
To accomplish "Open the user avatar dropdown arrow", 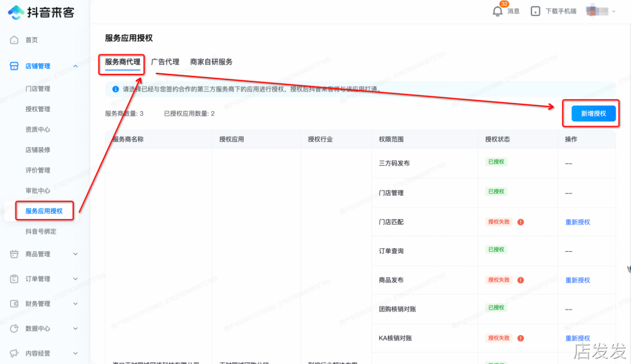I will (x=614, y=11).
